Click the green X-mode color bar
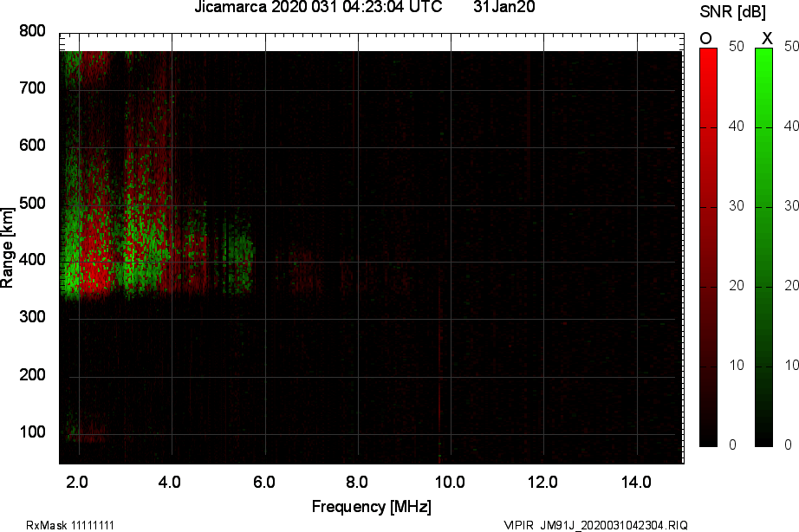The width and height of the screenshot is (799, 532). click(763, 248)
